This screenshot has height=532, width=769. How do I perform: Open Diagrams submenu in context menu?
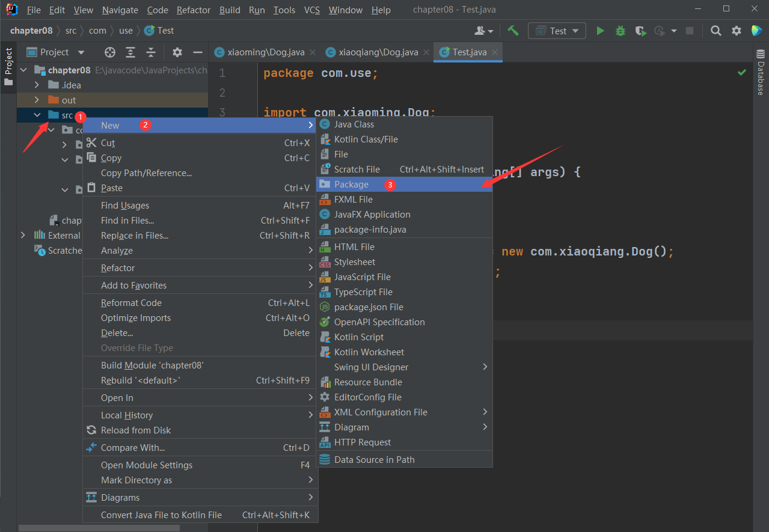pos(200,498)
